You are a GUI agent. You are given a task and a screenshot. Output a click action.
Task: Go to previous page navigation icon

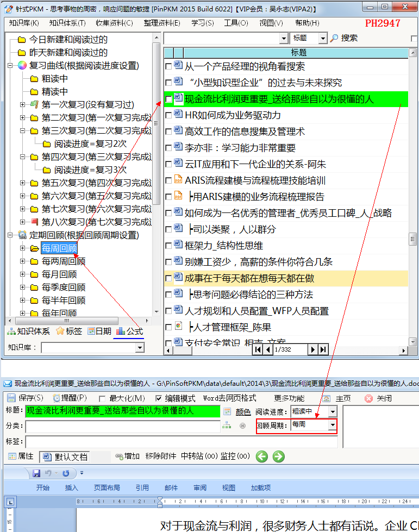(x=268, y=349)
